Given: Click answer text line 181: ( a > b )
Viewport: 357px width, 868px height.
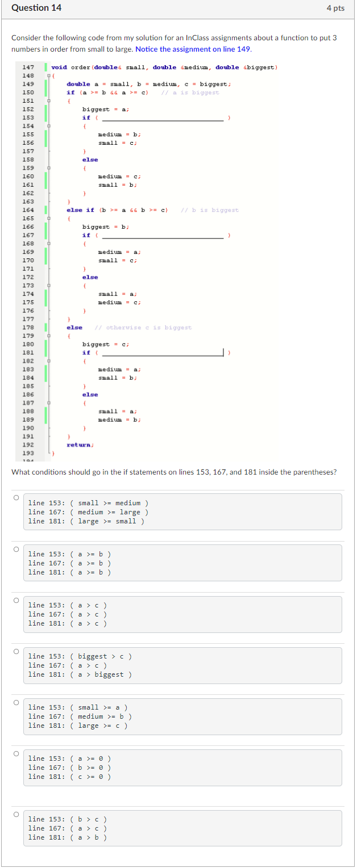Looking at the screenshot, I should coord(68,837).
